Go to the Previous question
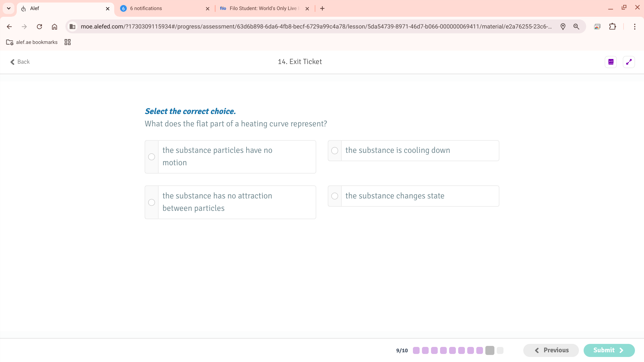Image resolution: width=644 pixels, height=362 pixels. [x=551, y=350]
